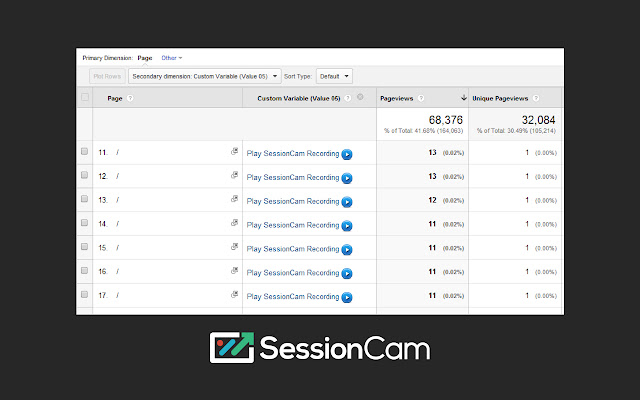Sort by Pageviews column header
This screenshot has width=640, height=400.
click(396, 98)
